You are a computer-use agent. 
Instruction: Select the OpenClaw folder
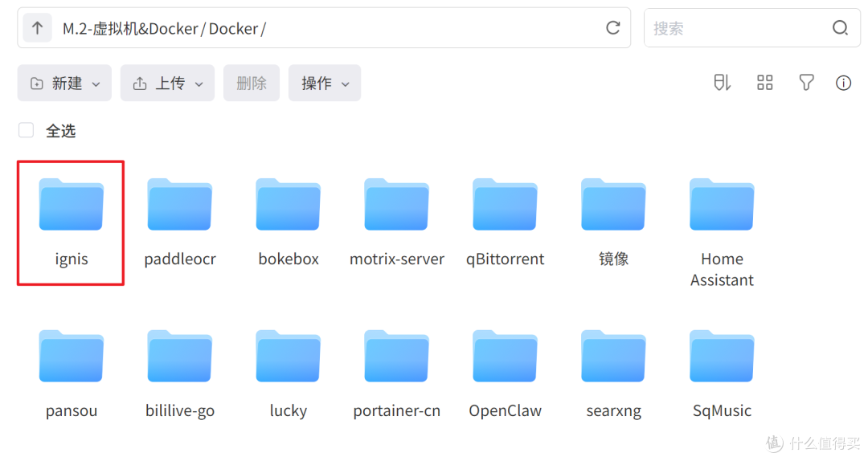(505, 374)
